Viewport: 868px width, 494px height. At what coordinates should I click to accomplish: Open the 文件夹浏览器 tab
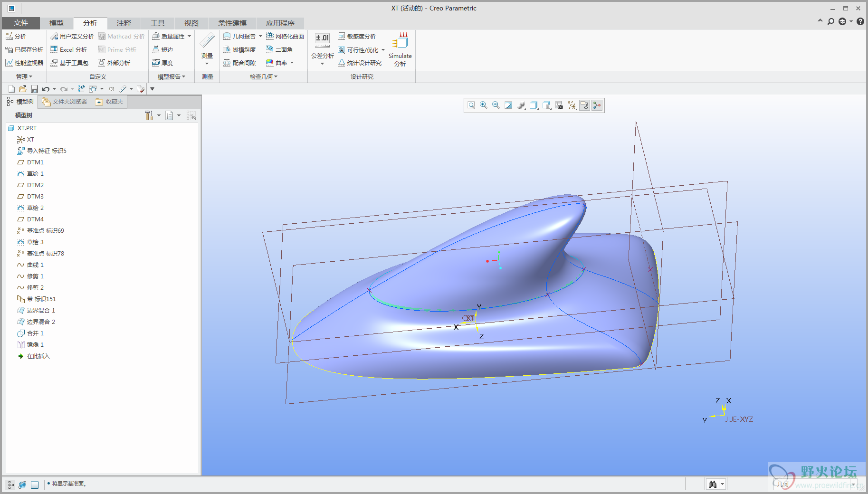(65, 102)
